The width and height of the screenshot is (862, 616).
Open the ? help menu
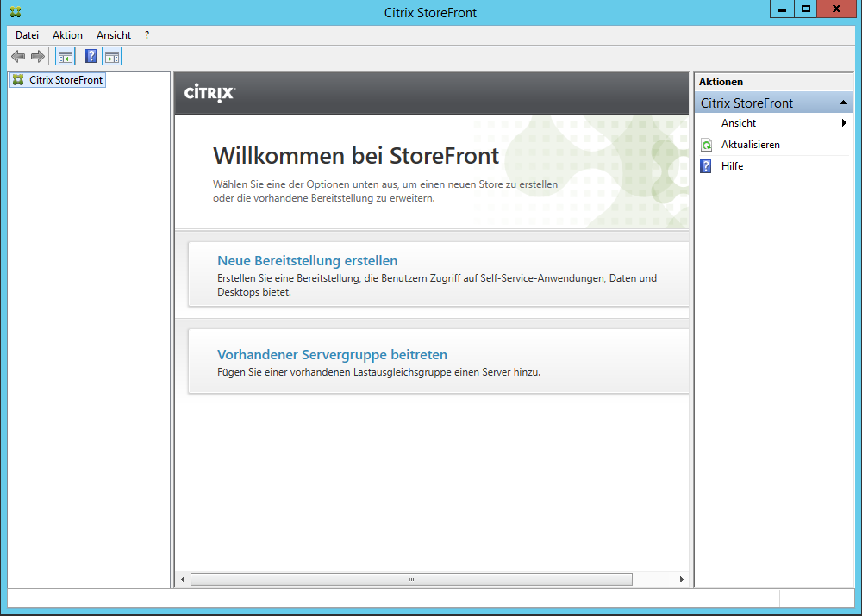coord(147,35)
